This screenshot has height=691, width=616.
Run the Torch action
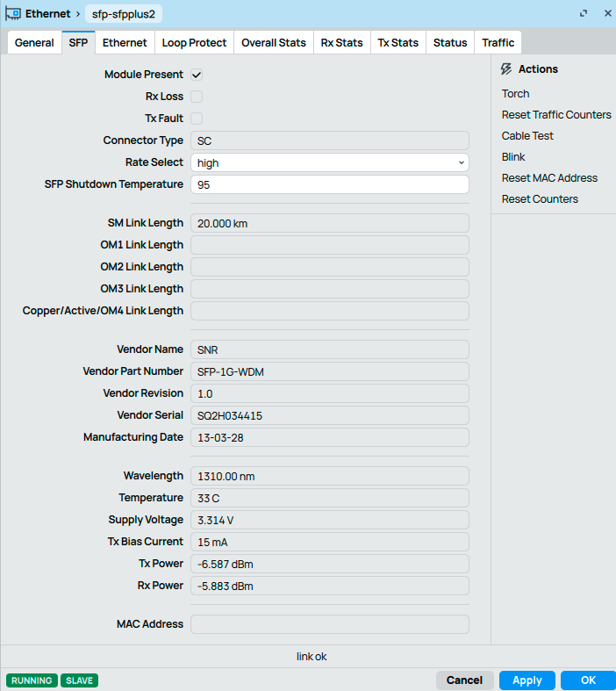516,94
